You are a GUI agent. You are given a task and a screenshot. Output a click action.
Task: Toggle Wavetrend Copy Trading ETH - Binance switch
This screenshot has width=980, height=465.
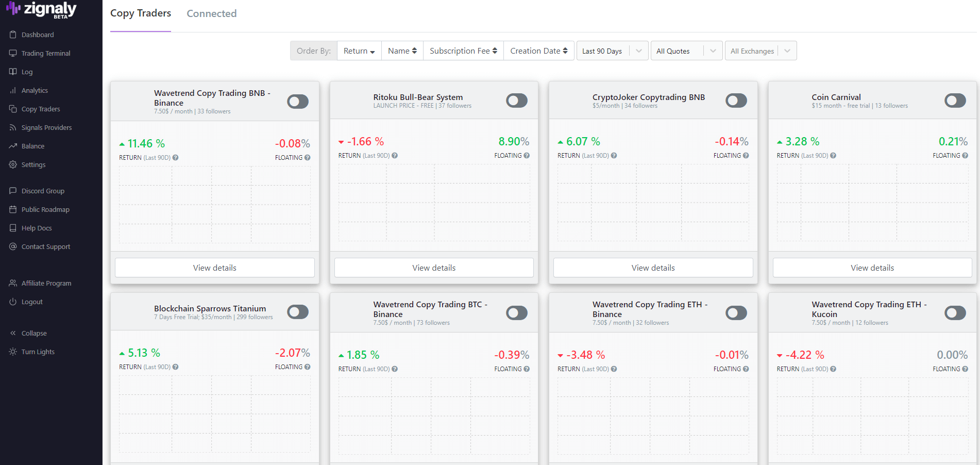coord(736,313)
